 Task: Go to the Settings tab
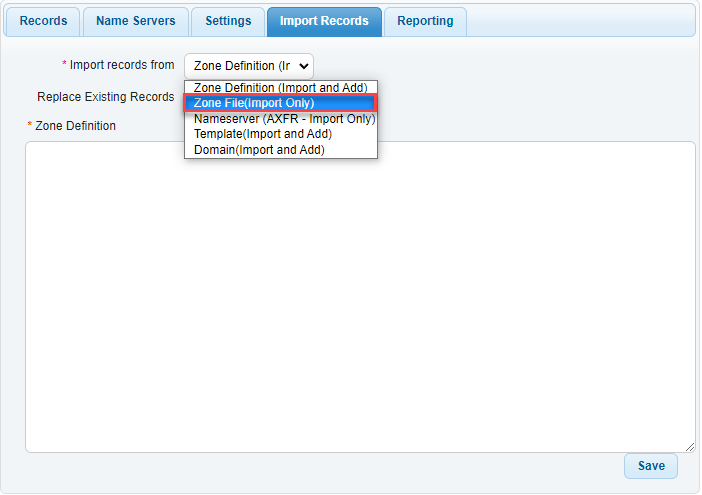pos(228,21)
